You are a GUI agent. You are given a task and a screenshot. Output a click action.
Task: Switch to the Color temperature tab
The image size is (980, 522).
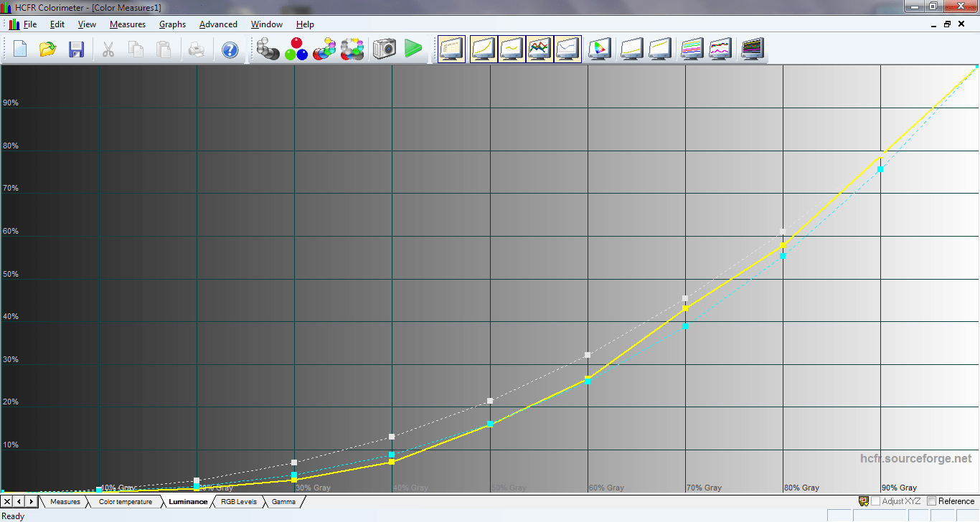pos(126,502)
